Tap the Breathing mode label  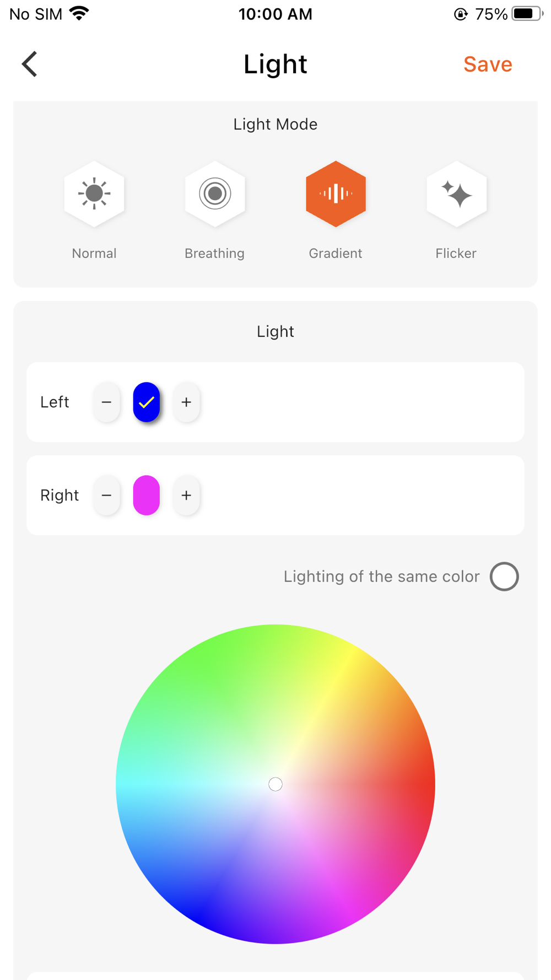pos(214,253)
